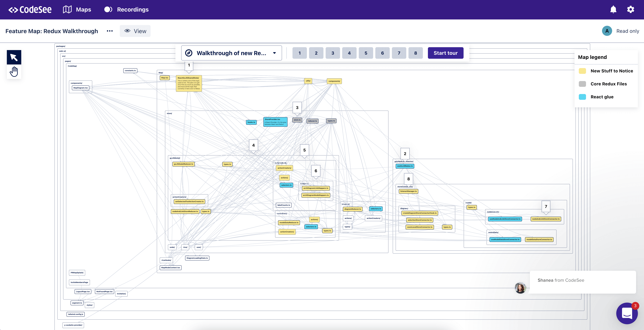
Task: Go to Recordings page
Action: click(x=133, y=10)
